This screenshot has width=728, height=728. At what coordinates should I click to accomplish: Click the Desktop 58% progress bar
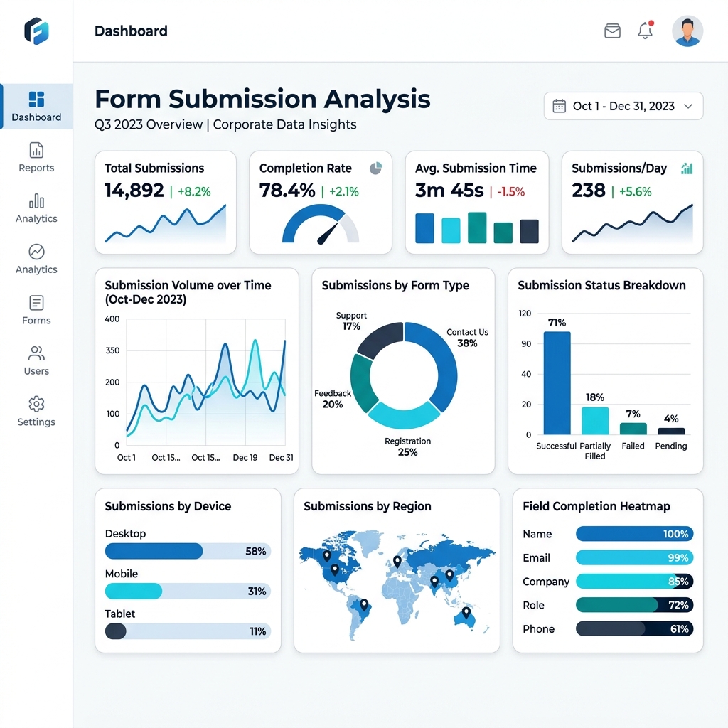(x=188, y=551)
